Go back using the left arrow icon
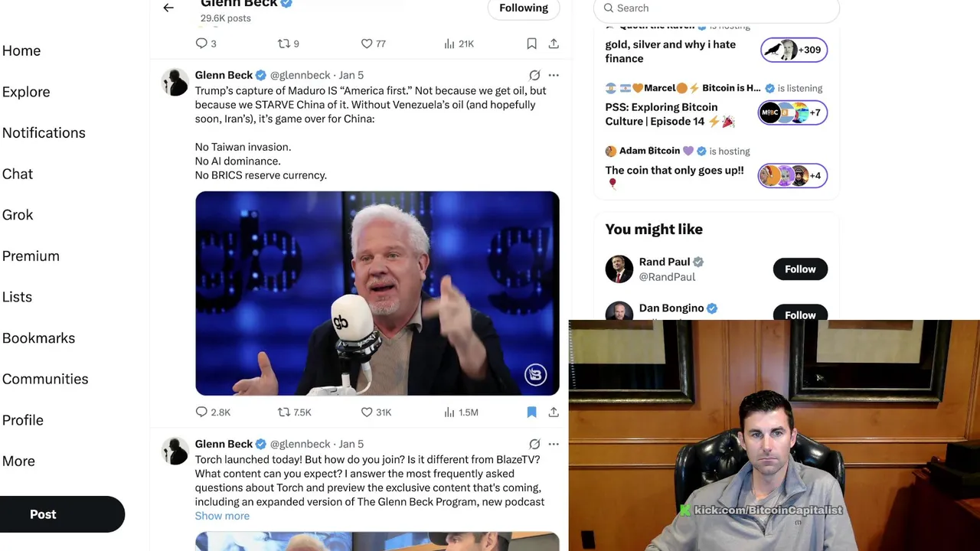The image size is (980, 551). (x=168, y=8)
